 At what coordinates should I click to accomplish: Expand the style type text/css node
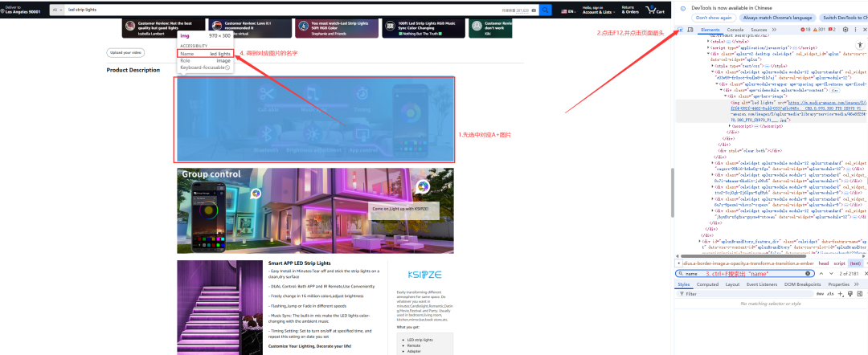714,65
